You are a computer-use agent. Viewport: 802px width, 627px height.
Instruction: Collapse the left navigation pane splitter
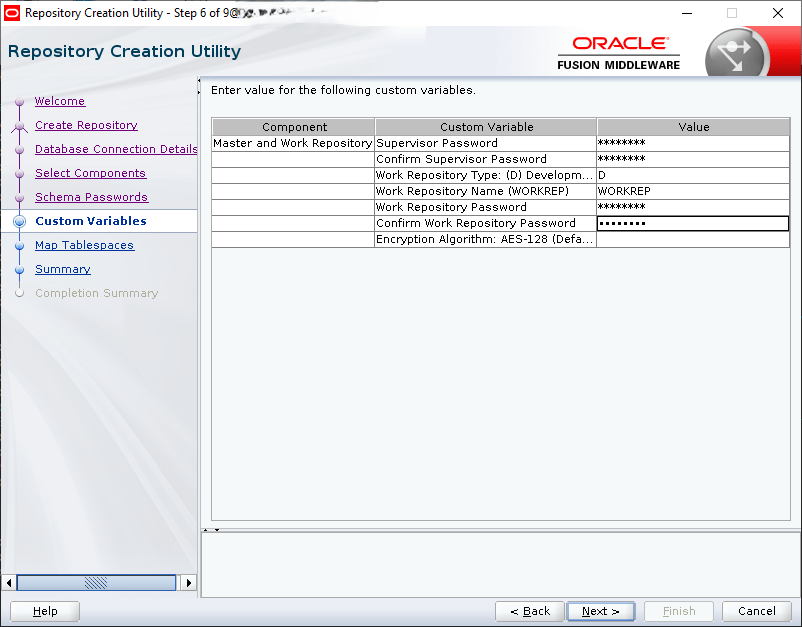pyautogui.click(x=200, y=83)
